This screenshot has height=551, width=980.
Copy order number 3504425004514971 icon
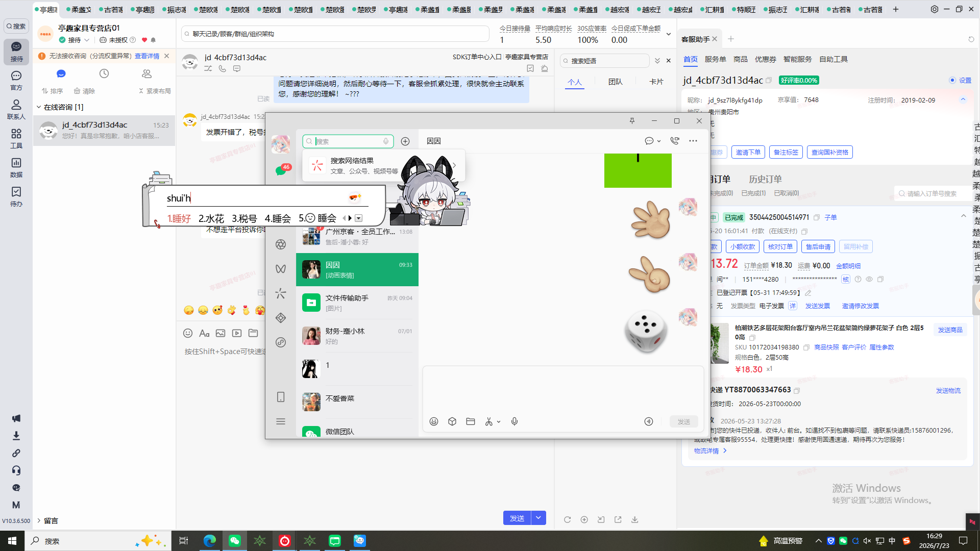click(817, 218)
